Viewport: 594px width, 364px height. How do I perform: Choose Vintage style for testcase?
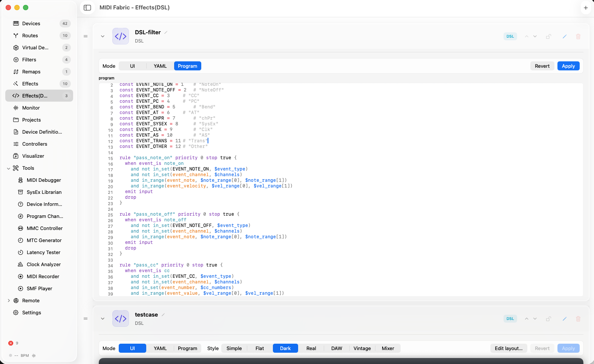click(x=362, y=348)
